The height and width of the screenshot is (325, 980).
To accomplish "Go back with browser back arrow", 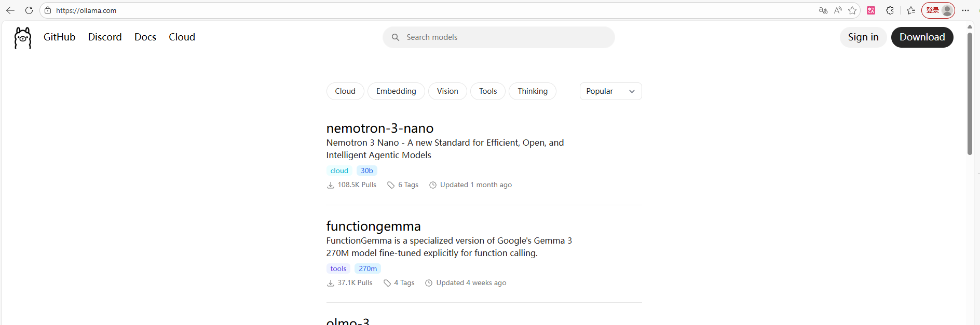I will [x=10, y=10].
